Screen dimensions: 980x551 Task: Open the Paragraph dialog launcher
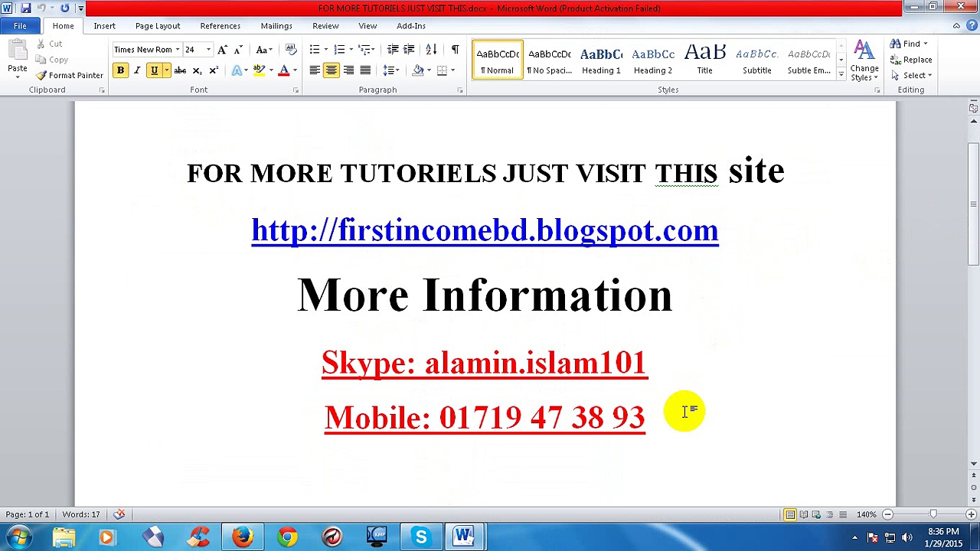pos(460,90)
